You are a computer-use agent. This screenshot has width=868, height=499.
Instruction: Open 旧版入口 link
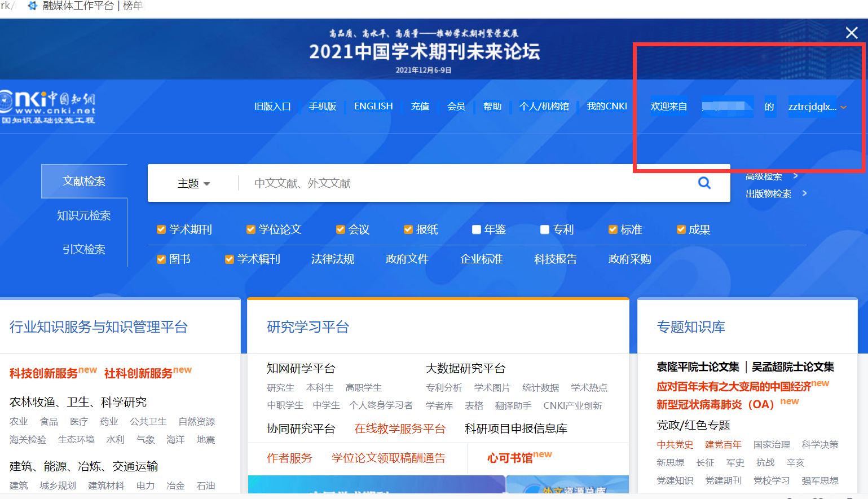click(x=272, y=106)
